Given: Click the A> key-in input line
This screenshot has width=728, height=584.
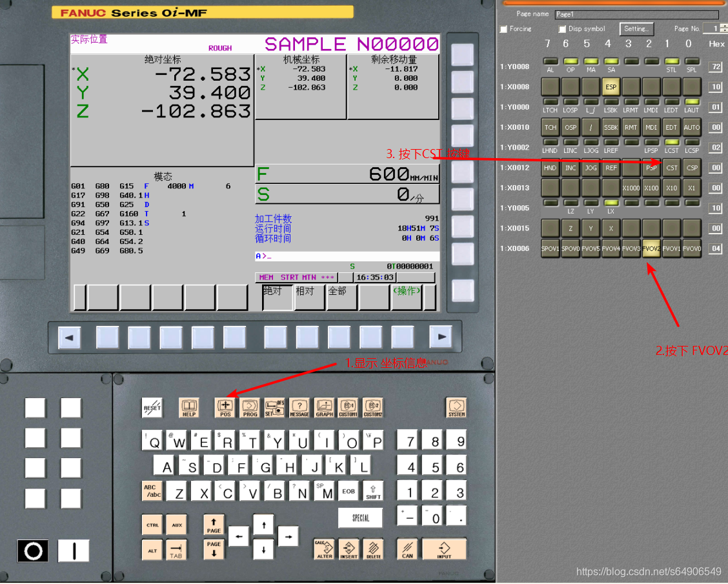Looking at the screenshot, I should pos(347,256).
